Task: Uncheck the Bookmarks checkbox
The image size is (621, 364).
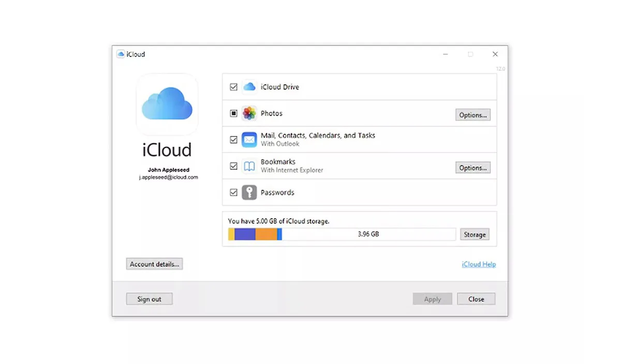Action: (233, 166)
